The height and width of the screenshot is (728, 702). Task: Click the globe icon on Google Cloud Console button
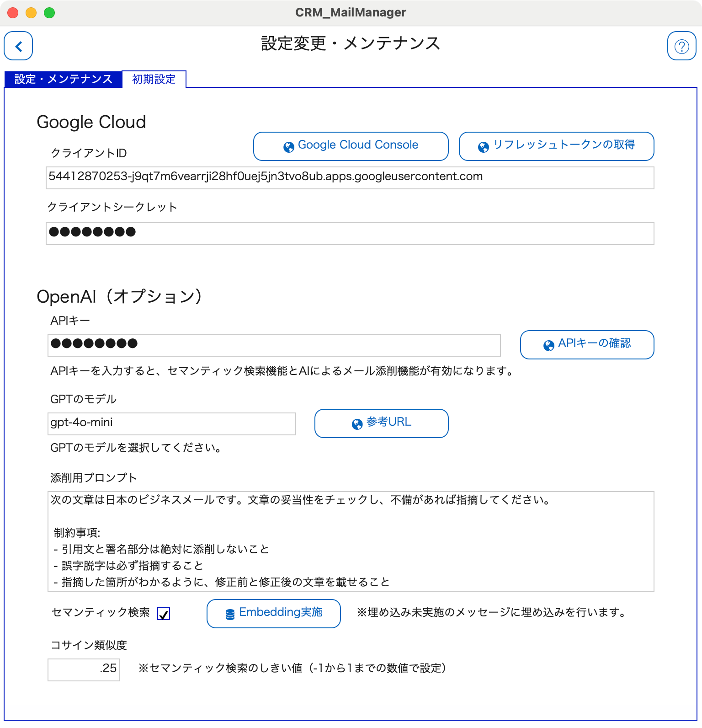point(289,147)
